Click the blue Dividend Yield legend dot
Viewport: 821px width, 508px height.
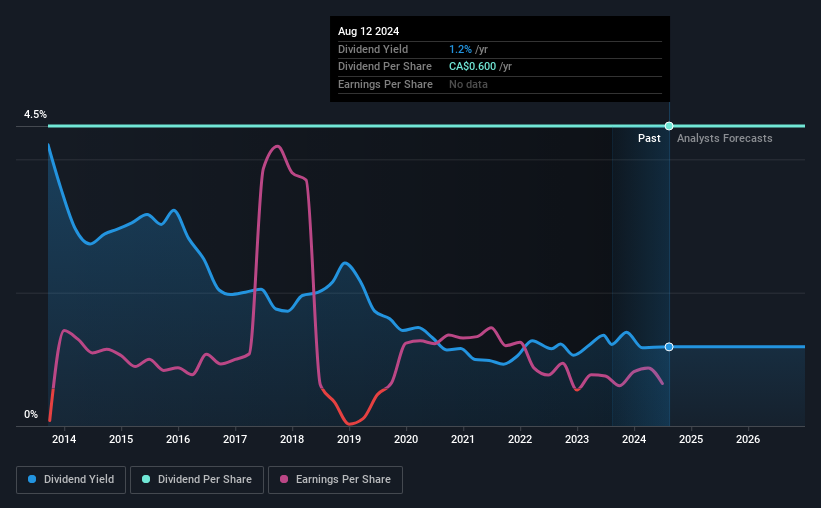pyautogui.click(x=32, y=479)
